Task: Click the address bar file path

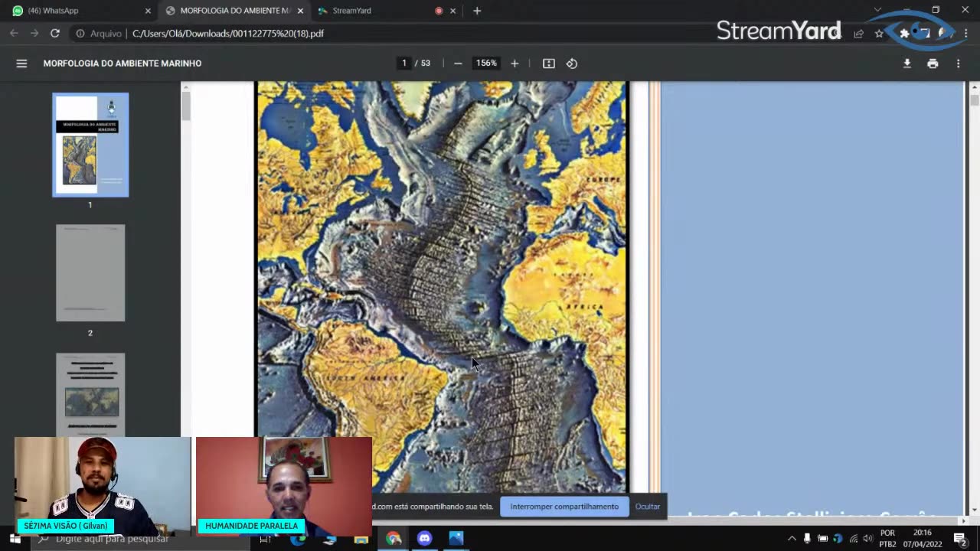Action: pos(228,34)
